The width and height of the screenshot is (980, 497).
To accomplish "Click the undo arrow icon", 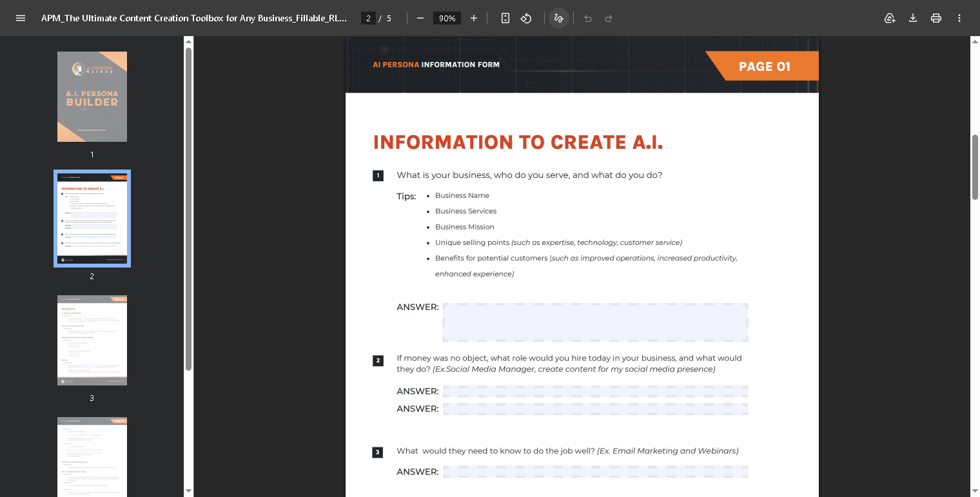I will pyautogui.click(x=588, y=18).
